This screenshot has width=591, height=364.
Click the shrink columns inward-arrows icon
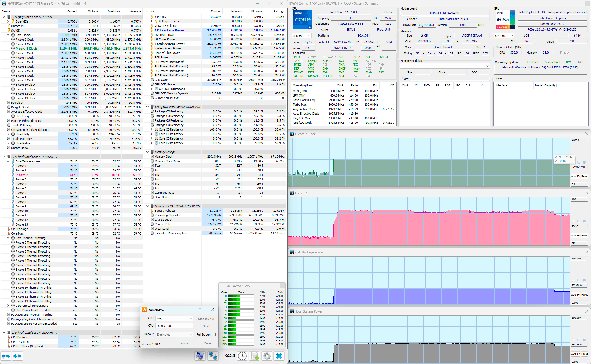pyautogui.click(x=17, y=356)
